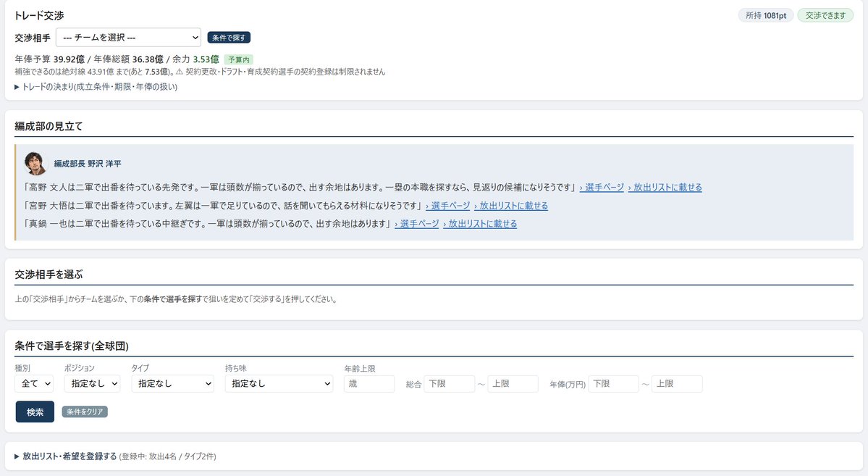The width and height of the screenshot is (868, 476).
Task: Click the 交渉できます status badge
Action: [x=825, y=15]
